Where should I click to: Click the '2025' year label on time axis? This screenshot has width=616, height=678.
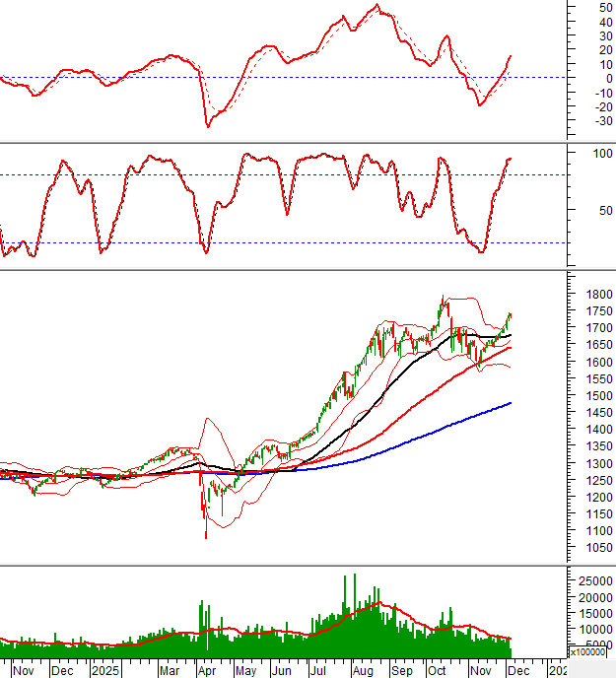103,670
